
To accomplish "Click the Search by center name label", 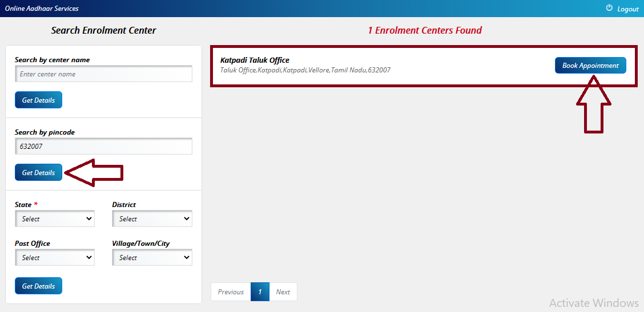I will coord(52,60).
